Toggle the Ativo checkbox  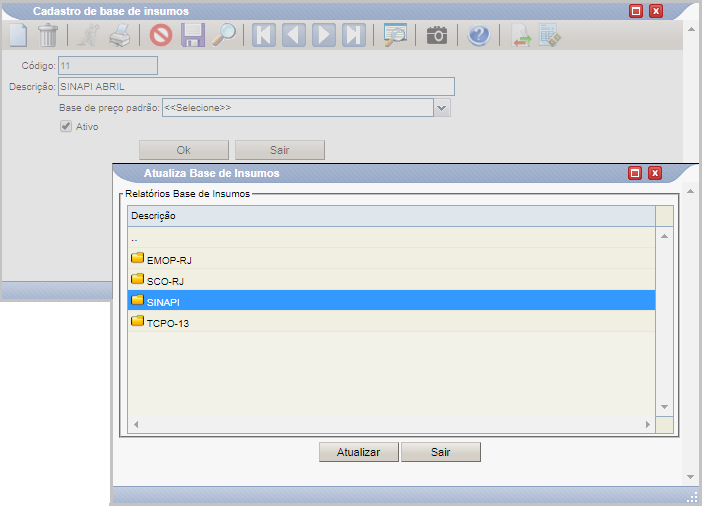(66, 126)
